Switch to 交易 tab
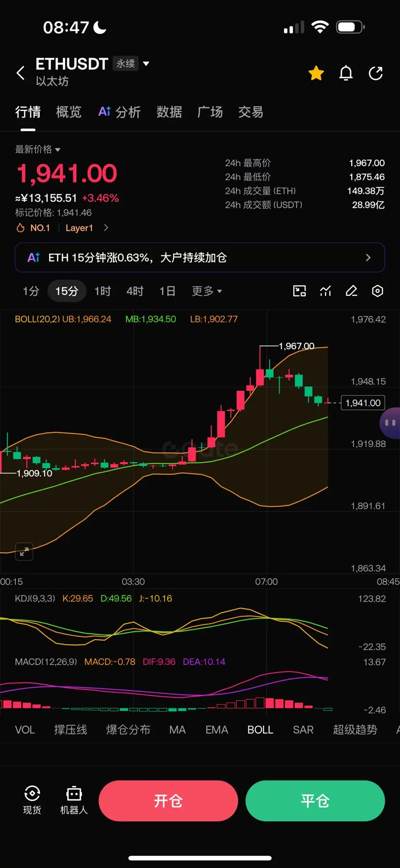The image size is (400, 868). click(x=251, y=112)
